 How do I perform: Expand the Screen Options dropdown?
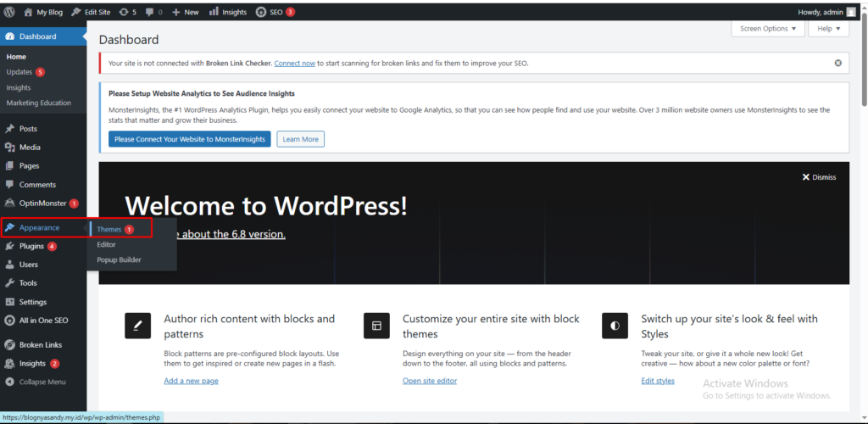pos(768,29)
